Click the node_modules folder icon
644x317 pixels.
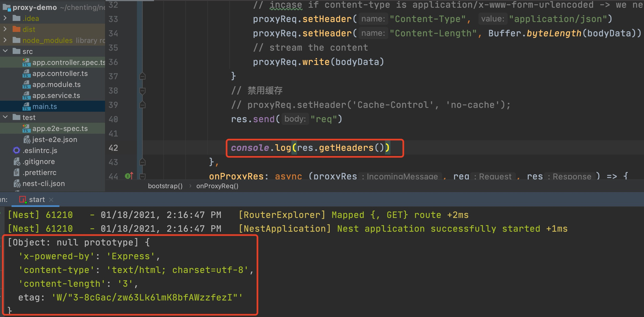click(x=16, y=40)
